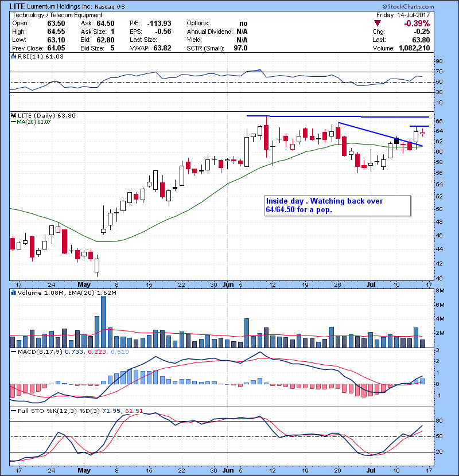Click the Full STO legend dash
Viewport: 459px width, 476px height.
13,411
